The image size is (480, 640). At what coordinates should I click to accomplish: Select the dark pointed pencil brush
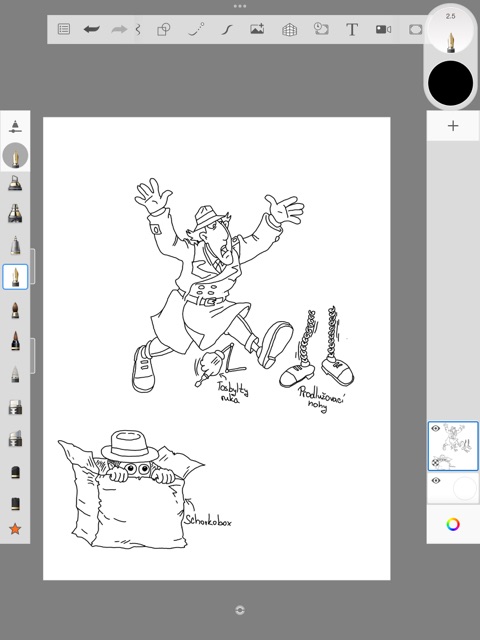tap(15, 341)
